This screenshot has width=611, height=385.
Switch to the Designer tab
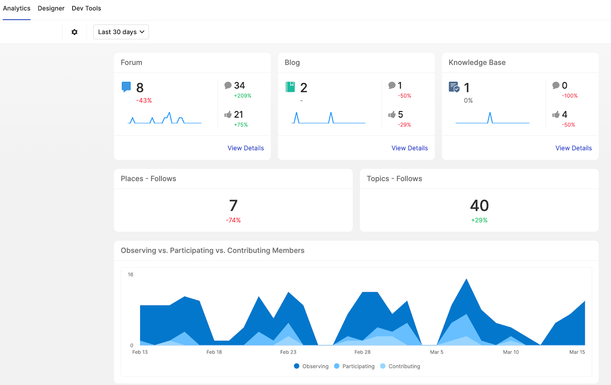click(51, 8)
